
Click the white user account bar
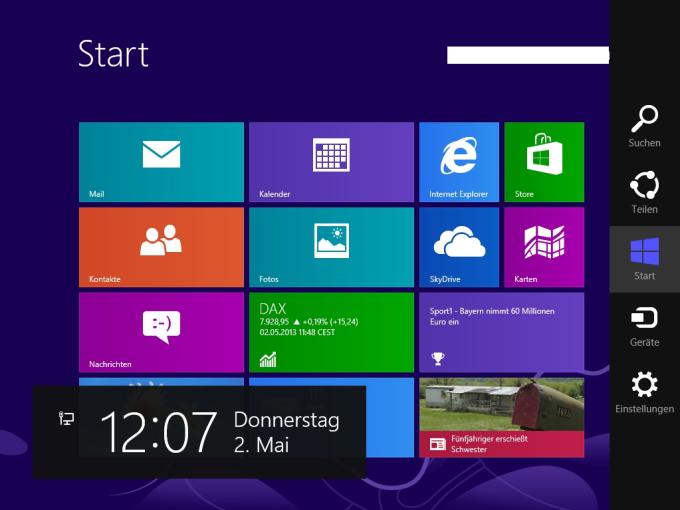[528, 55]
